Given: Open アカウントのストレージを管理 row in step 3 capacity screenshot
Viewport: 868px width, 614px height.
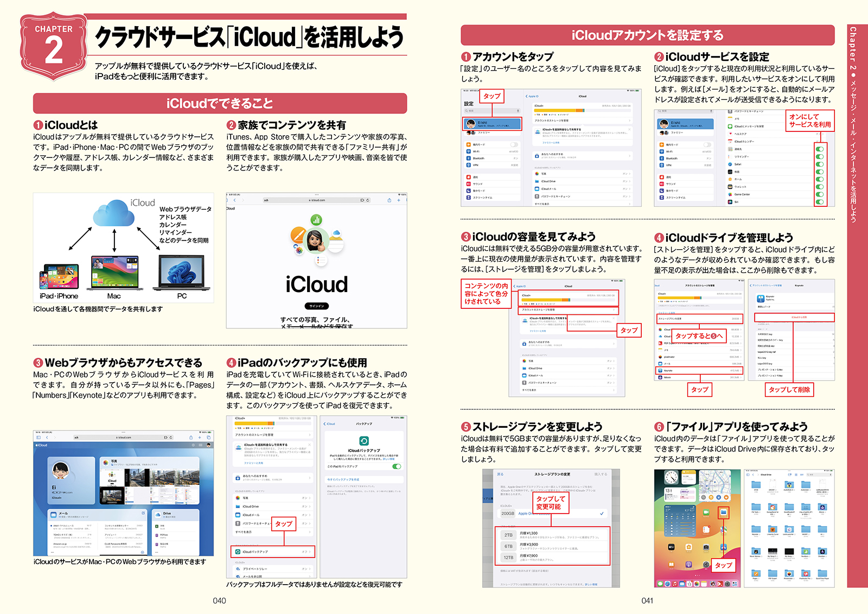Looking at the screenshot, I should click(569, 311).
